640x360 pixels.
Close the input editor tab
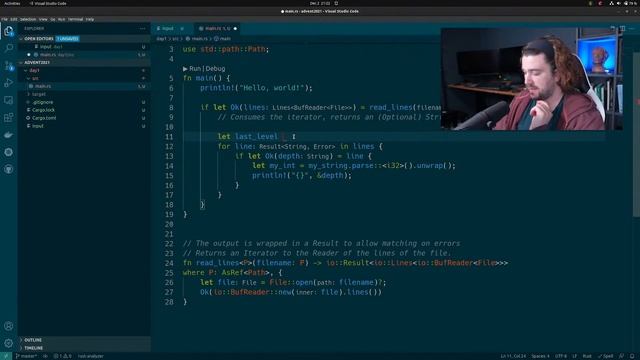point(182,29)
